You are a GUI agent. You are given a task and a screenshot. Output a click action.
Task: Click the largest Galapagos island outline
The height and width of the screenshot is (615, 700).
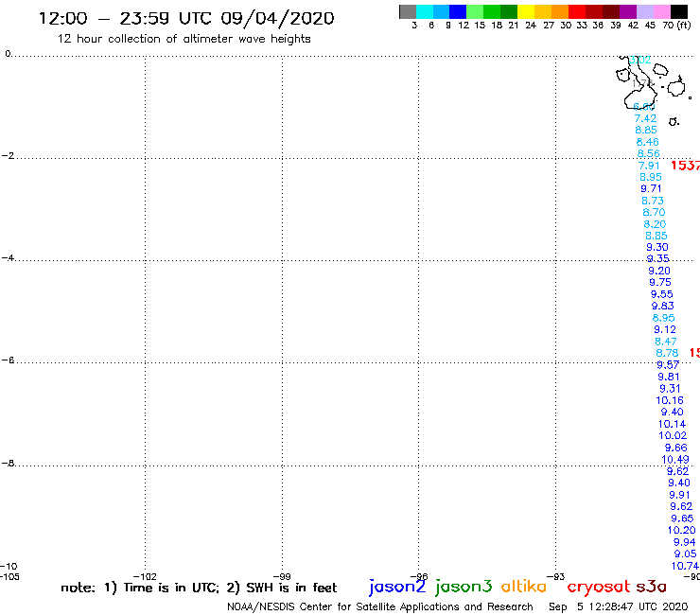(x=641, y=96)
